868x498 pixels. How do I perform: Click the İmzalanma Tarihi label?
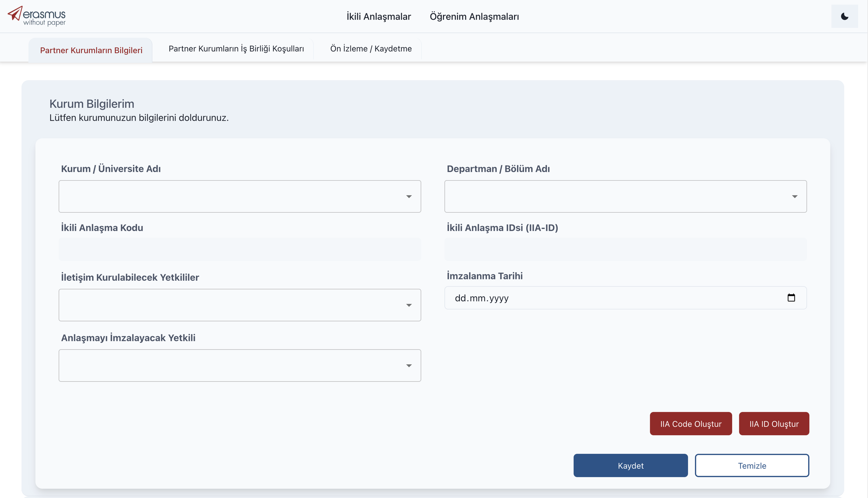point(485,276)
